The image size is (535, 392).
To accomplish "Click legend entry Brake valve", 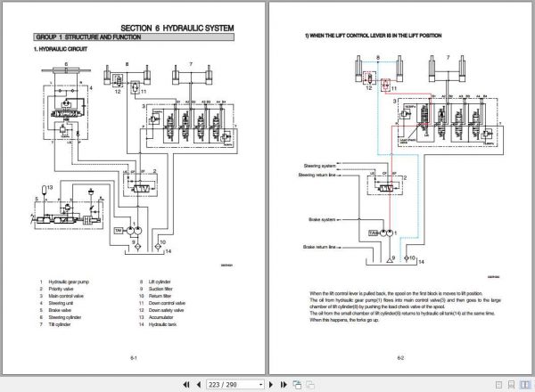I will pos(60,310).
